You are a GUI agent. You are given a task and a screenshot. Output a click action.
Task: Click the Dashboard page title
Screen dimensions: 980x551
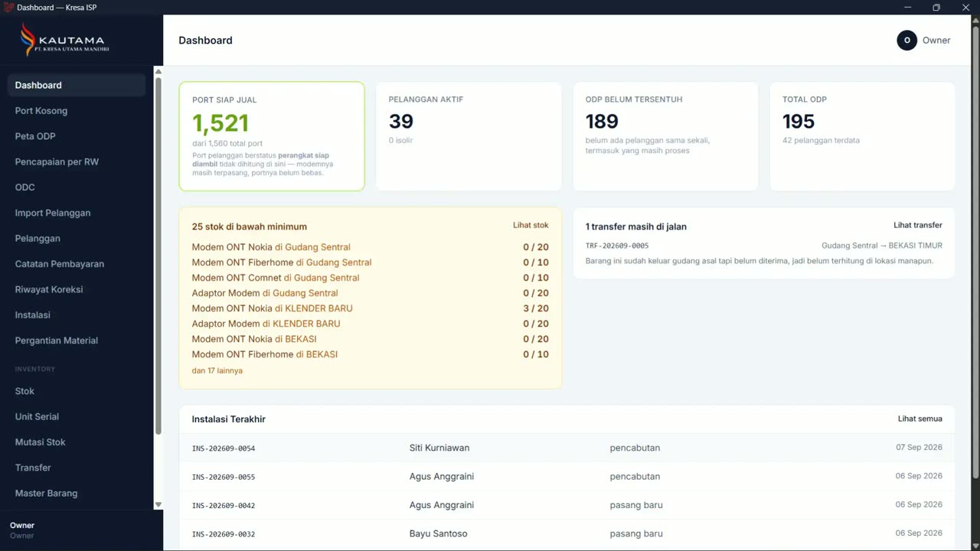click(205, 41)
